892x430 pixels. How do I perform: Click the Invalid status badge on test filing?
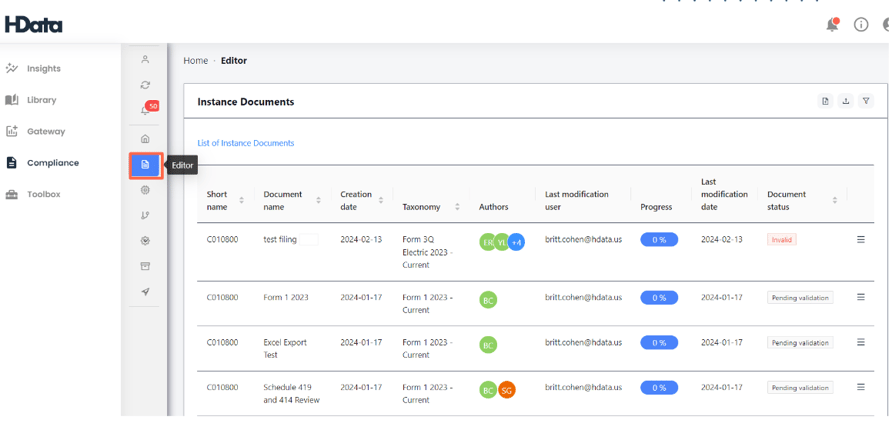pyautogui.click(x=782, y=239)
